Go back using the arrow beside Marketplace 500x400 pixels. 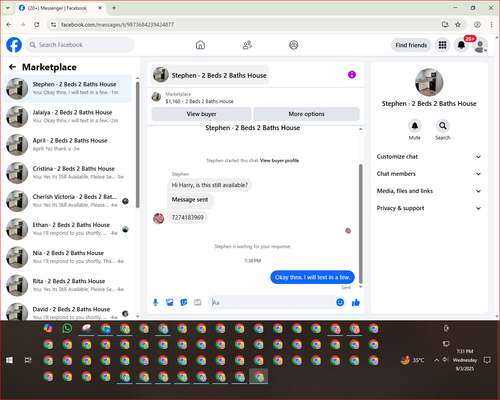click(x=13, y=67)
